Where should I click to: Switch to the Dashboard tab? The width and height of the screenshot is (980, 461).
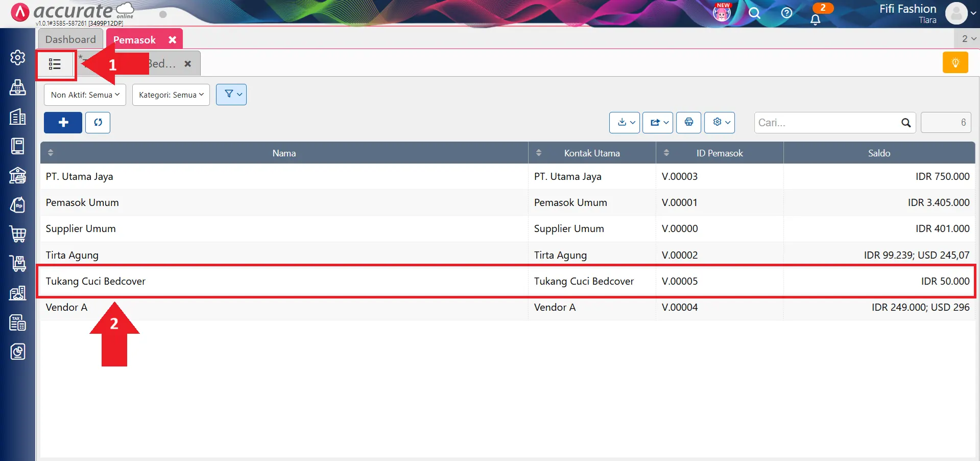coord(70,39)
